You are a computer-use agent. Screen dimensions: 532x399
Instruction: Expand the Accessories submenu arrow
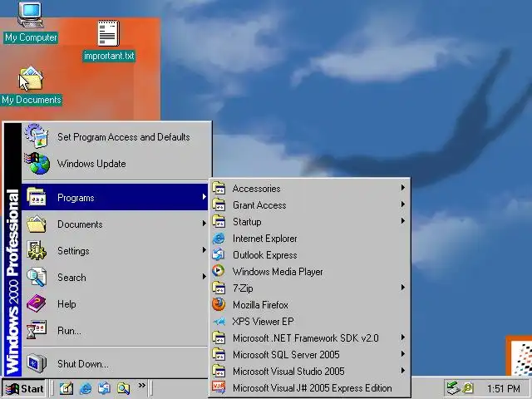[x=403, y=188]
